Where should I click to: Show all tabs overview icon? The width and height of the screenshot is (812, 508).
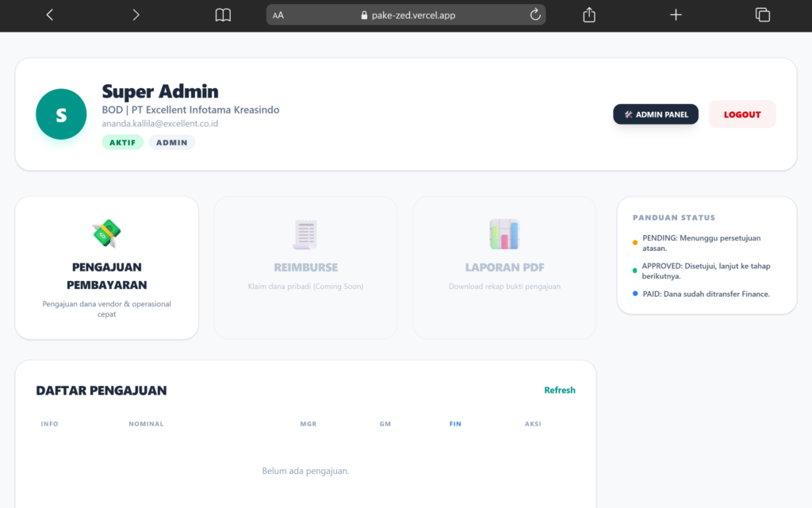(x=763, y=15)
